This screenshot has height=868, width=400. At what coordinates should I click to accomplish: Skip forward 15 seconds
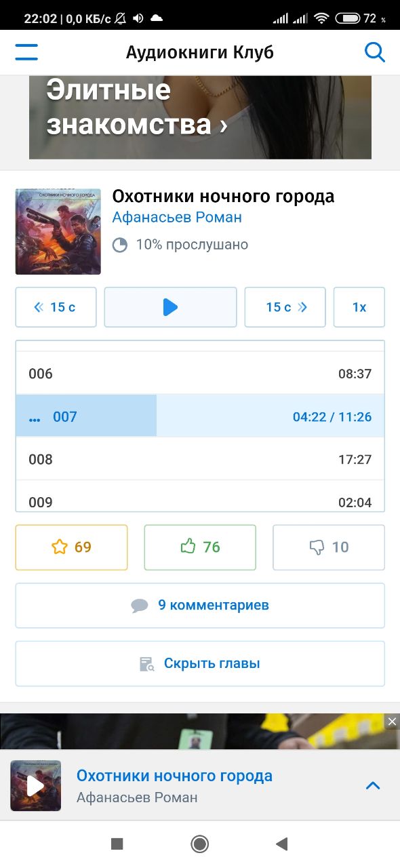[285, 307]
